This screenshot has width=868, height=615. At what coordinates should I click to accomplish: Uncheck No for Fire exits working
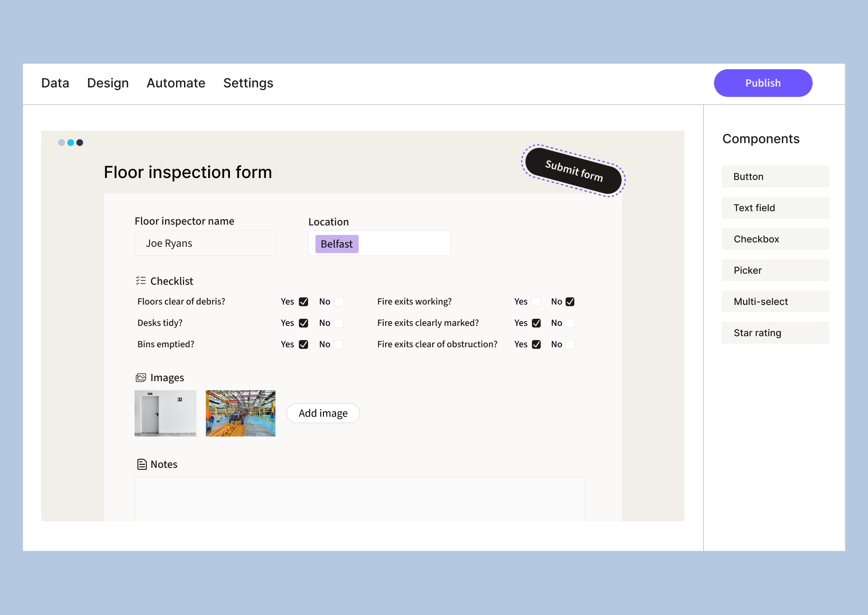pos(570,302)
